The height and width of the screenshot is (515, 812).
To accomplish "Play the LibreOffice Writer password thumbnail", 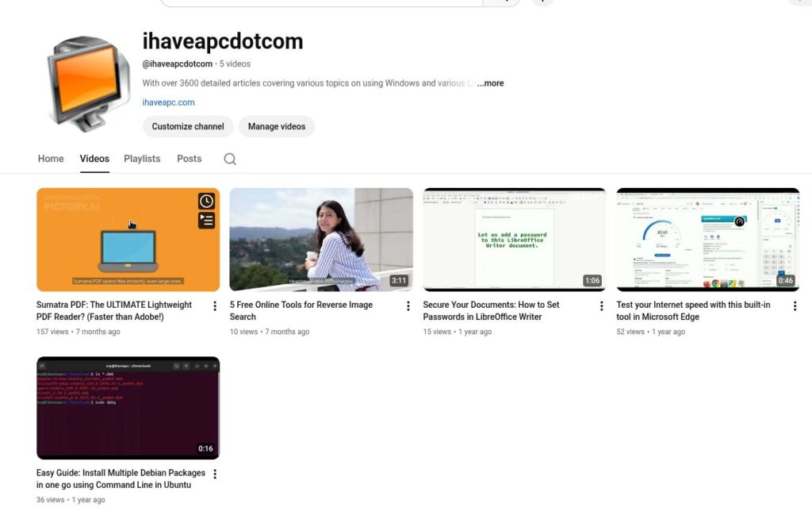I will pos(514,240).
